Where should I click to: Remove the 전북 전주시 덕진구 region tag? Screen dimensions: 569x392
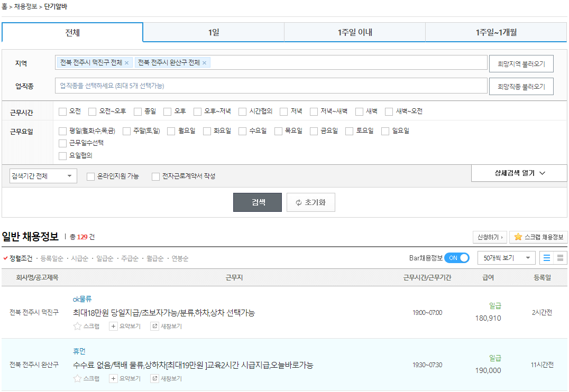pyautogui.click(x=127, y=62)
